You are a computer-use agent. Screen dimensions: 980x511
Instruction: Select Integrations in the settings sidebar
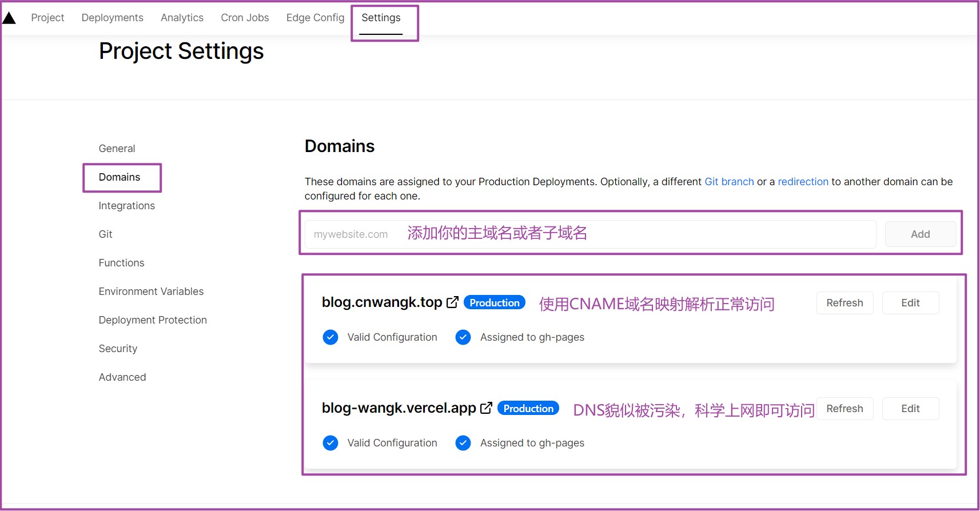pos(126,206)
